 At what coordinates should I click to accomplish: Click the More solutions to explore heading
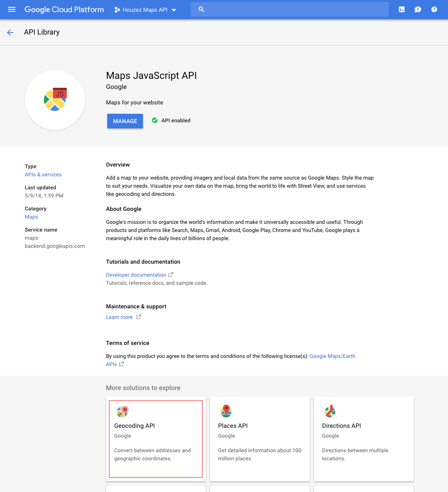[x=143, y=388]
